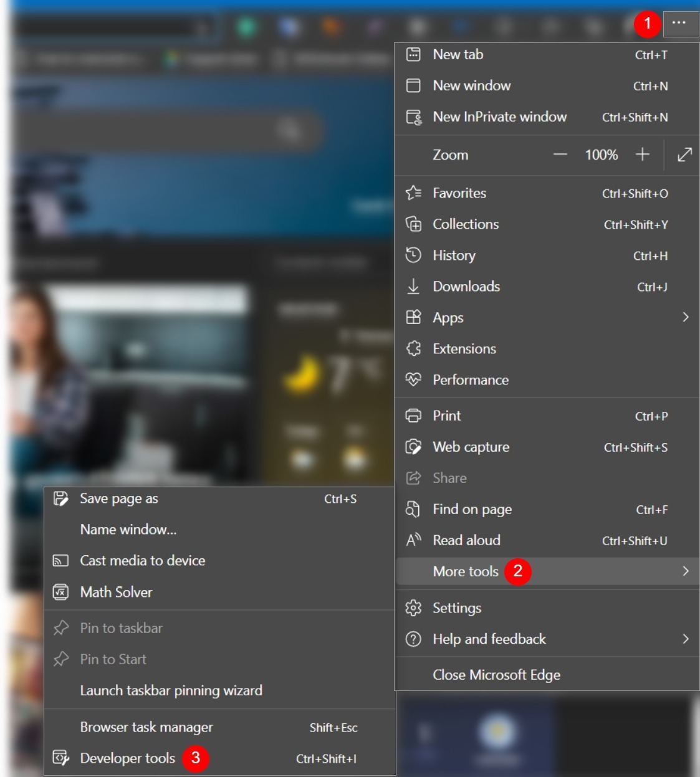Click the Web capture icon
The height and width of the screenshot is (777, 700).
tap(413, 447)
